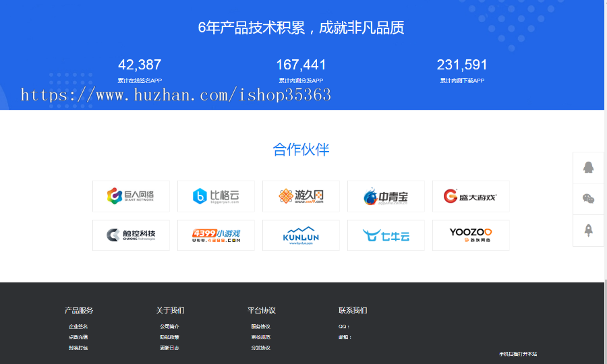Viewport: 607px width, 364px height.
Task: Open the 分发协议 footer link
Action: pos(260,348)
